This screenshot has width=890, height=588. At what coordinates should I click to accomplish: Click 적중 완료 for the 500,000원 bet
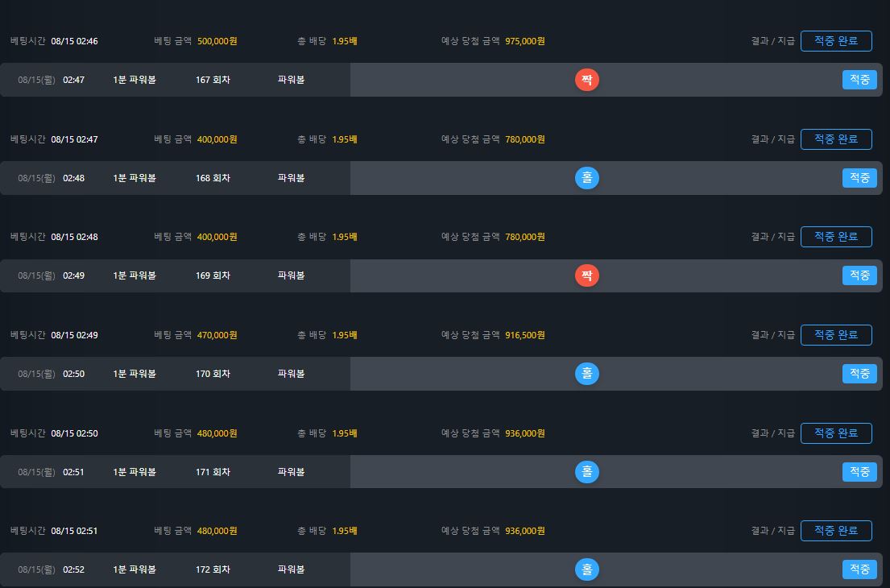click(x=835, y=41)
